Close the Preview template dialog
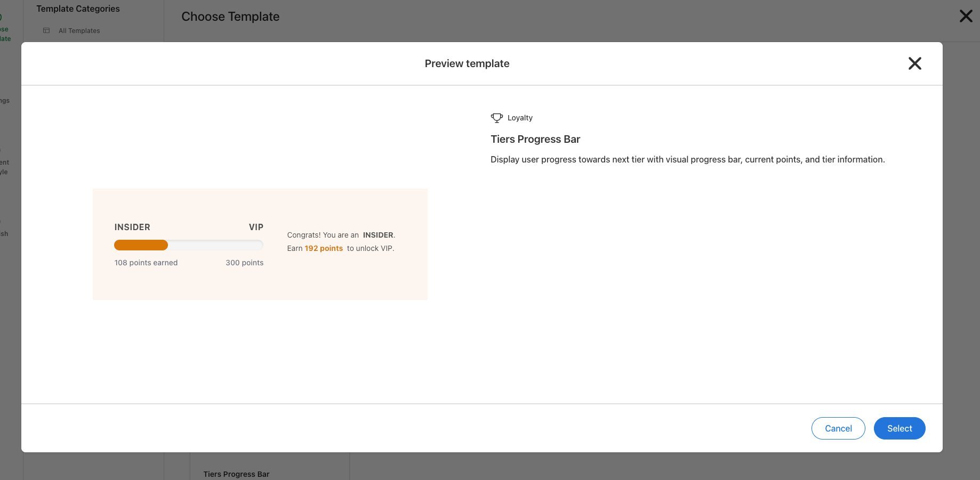The width and height of the screenshot is (980, 480). [914, 63]
